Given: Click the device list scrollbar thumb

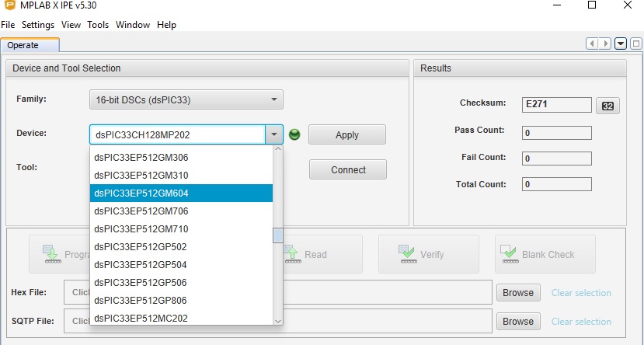Looking at the screenshot, I should 277,235.
